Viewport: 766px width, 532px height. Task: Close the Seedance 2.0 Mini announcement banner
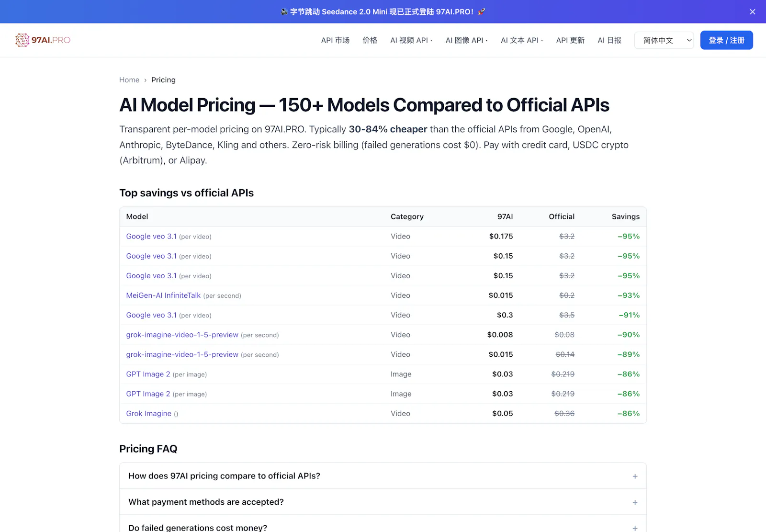753,12
